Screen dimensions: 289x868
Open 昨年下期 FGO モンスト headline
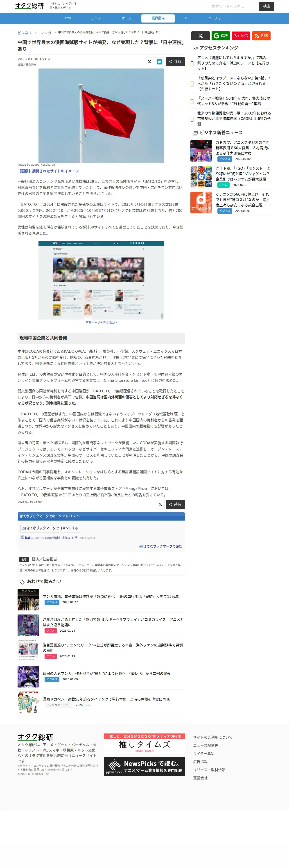243,174
